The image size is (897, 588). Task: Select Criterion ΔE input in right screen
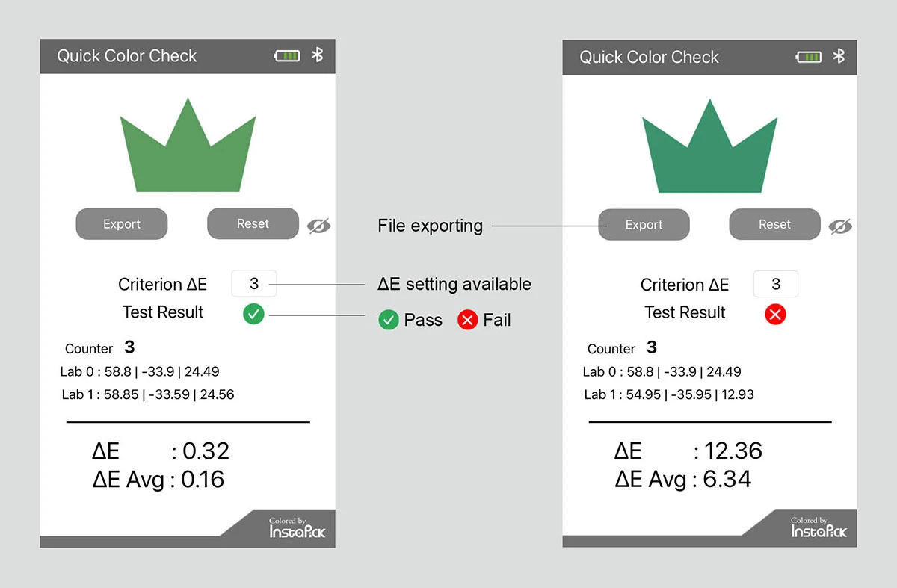(x=776, y=284)
